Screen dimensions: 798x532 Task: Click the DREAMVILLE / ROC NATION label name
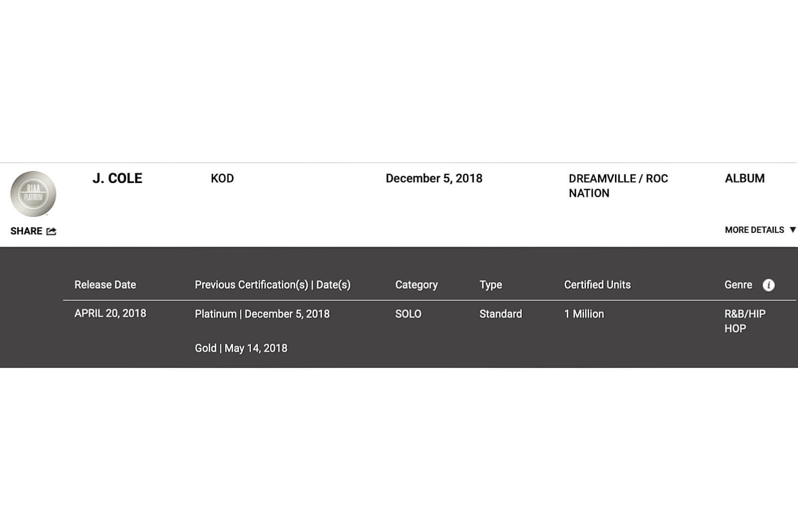[618, 186]
